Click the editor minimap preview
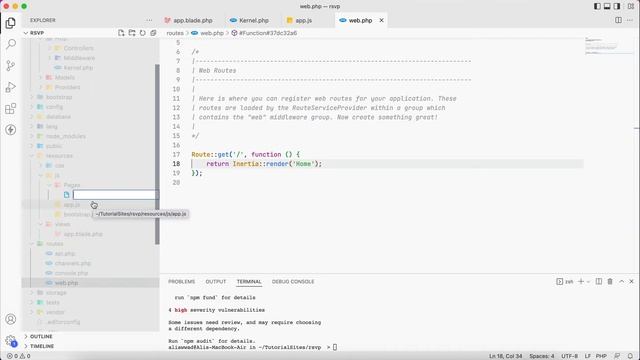This screenshot has width=640, height=360. pos(610,45)
